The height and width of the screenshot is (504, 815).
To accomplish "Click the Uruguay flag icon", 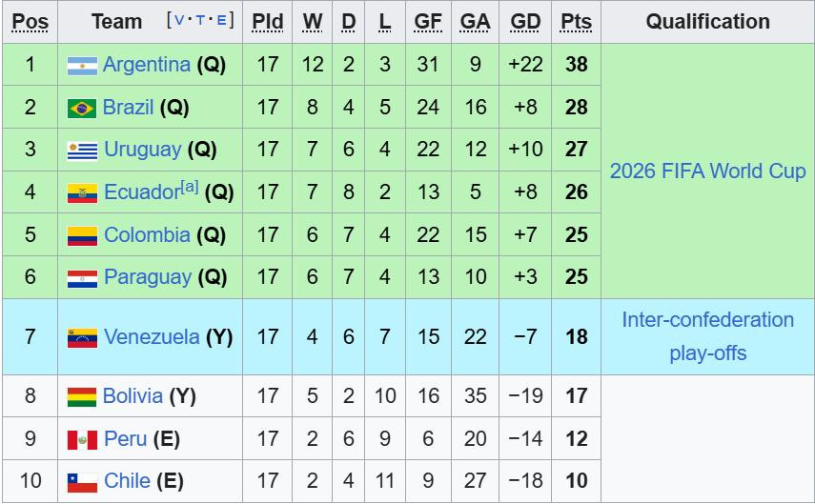I will click(82, 151).
